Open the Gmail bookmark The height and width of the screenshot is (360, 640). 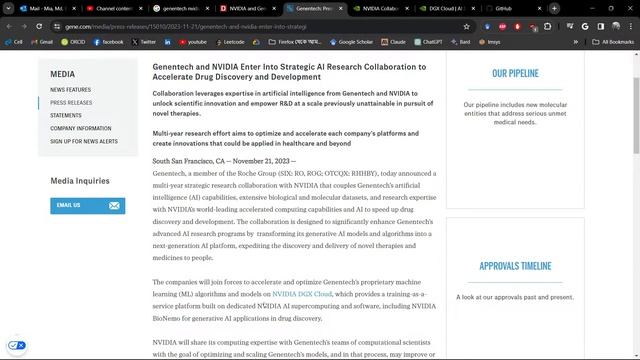(x=42, y=42)
